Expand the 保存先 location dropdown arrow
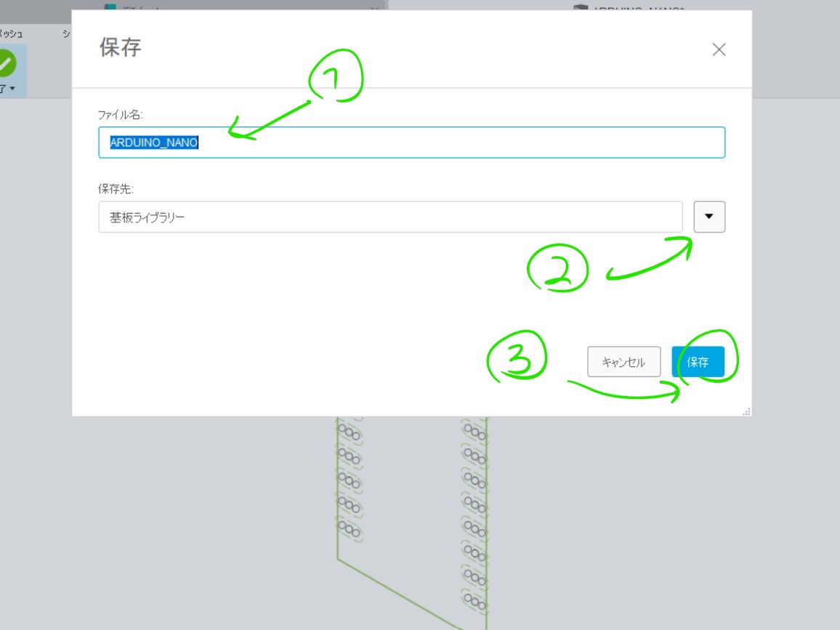This screenshot has width=840, height=630. tap(709, 216)
